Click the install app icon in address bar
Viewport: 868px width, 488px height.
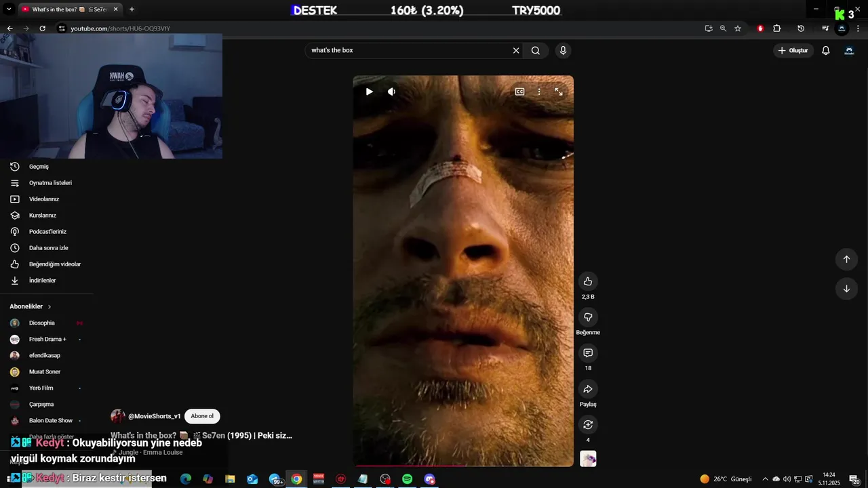[709, 28]
